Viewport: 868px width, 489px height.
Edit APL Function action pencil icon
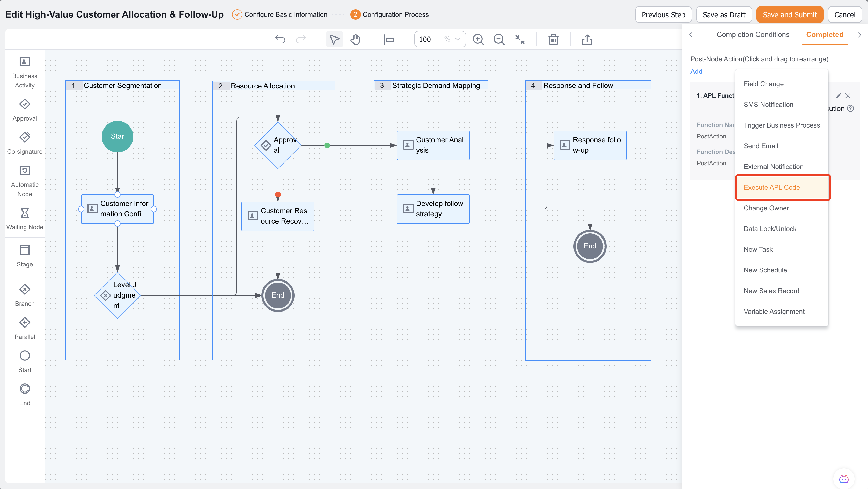click(838, 96)
